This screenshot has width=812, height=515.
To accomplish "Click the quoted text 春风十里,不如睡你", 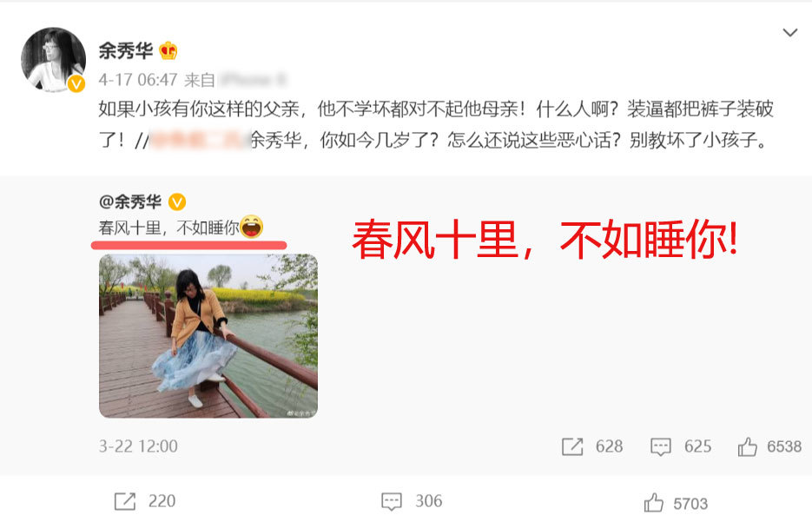I will point(168,228).
